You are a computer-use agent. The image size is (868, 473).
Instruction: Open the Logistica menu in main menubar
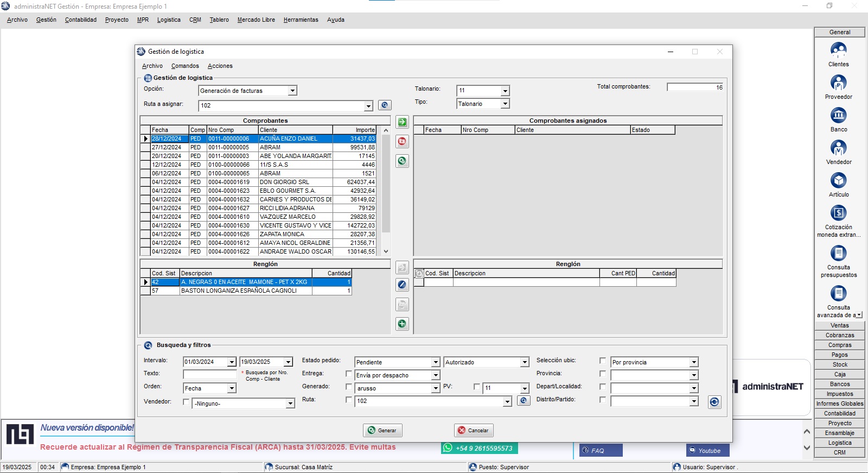point(169,20)
